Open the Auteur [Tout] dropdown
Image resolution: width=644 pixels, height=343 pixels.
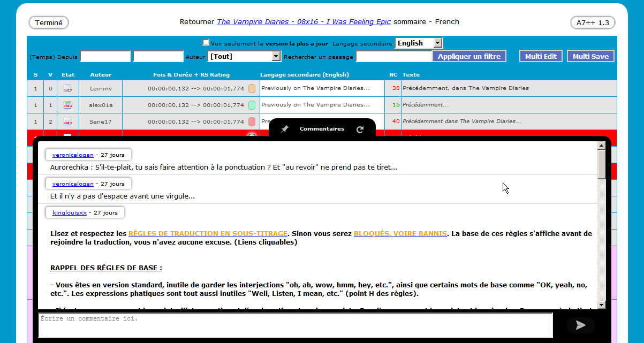tap(244, 56)
